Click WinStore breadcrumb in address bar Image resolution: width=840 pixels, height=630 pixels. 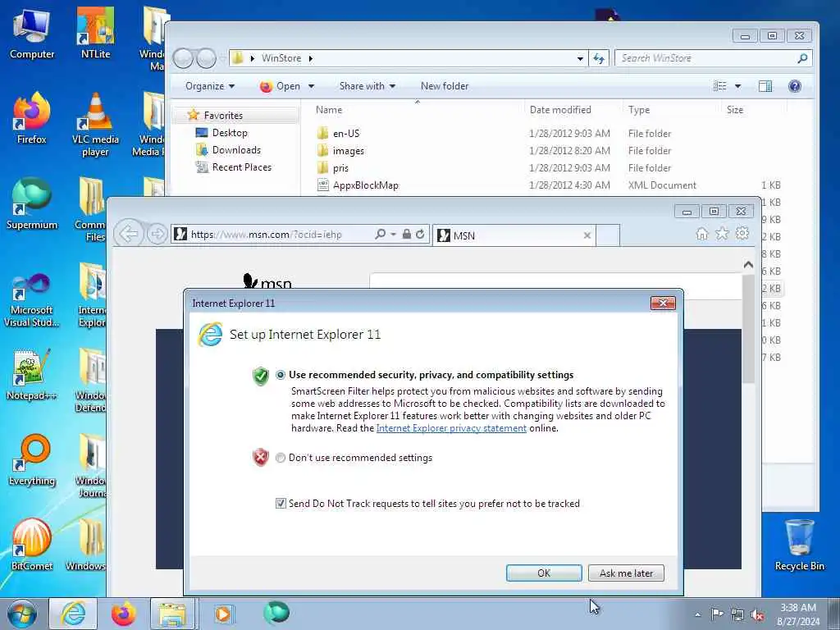281,58
